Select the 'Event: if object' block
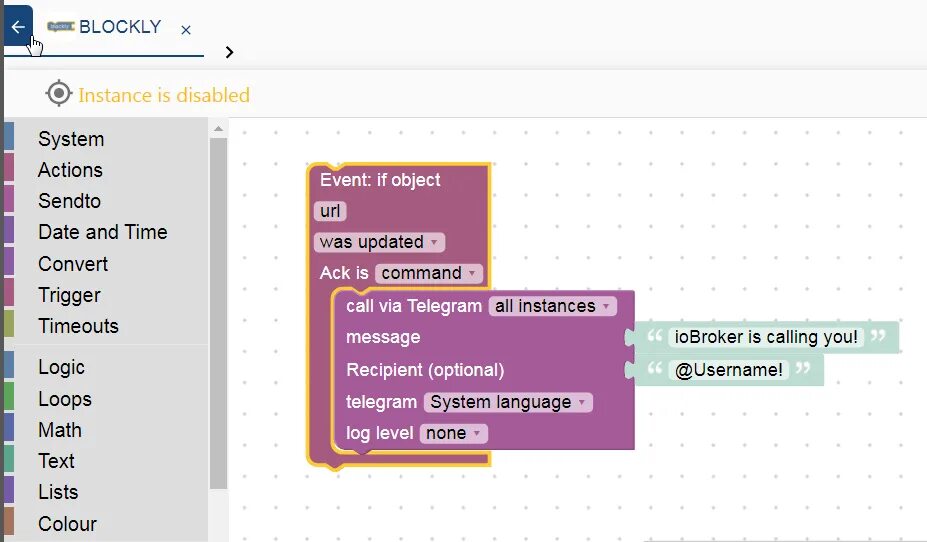 pyautogui.click(x=380, y=180)
